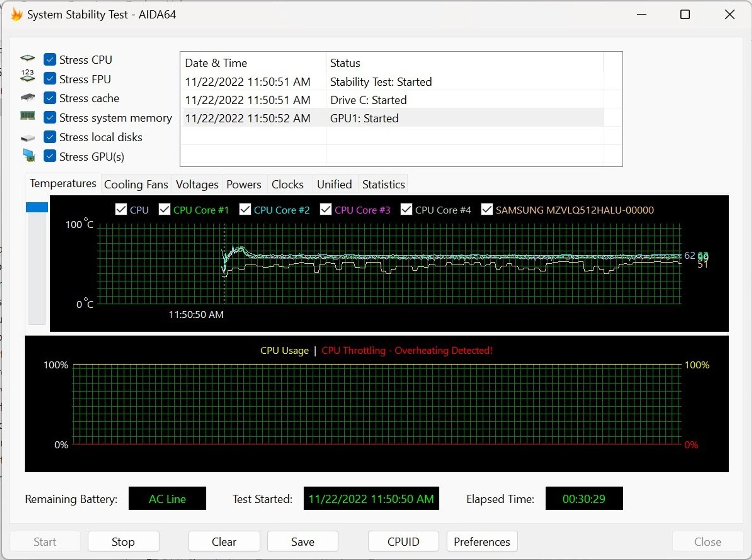Image resolution: width=752 pixels, height=560 pixels.
Task: Click the AIDA64 flame icon in titlebar
Action: click(x=16, y=14)
